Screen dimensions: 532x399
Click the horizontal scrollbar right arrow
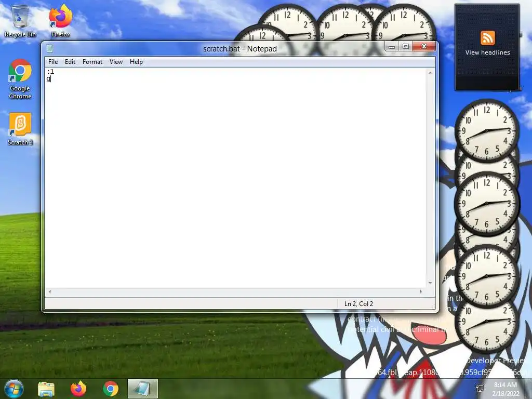tap(421, 292)
